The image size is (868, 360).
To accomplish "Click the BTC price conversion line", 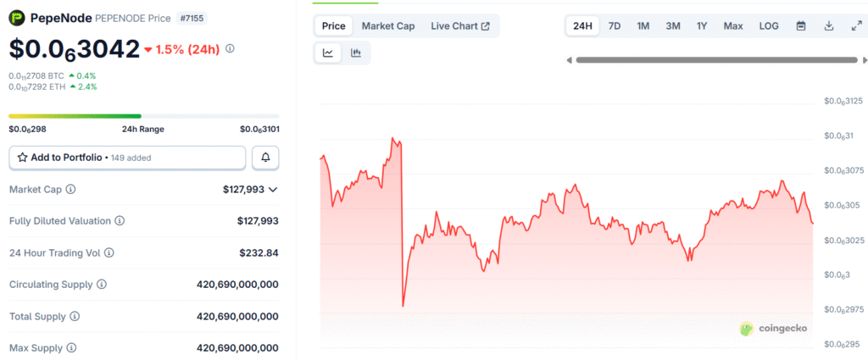I will [53, 75].
